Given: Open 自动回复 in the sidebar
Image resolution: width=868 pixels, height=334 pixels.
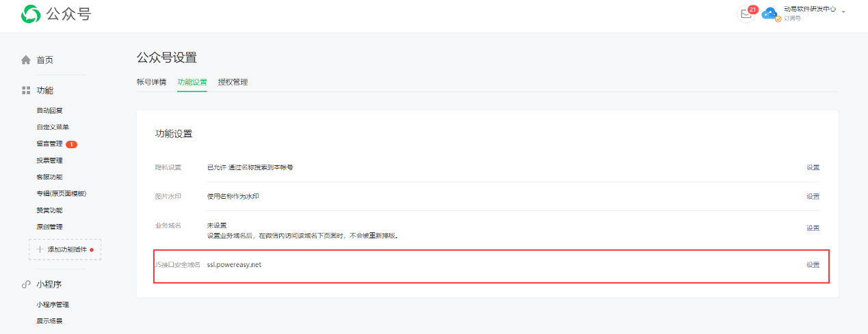Looking at the screenshot, I should (50, 110).
